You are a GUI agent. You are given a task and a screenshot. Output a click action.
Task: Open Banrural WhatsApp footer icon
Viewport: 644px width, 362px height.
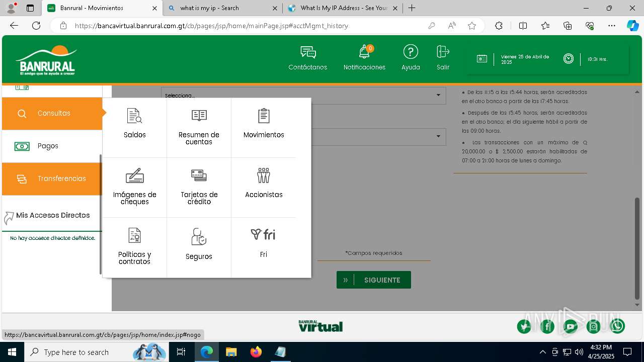pos(617,326)
